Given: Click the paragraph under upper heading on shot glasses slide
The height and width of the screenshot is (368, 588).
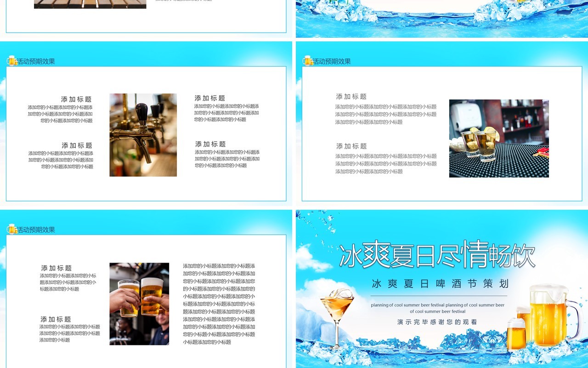Looking at the screenshot, I should [386, 114].
